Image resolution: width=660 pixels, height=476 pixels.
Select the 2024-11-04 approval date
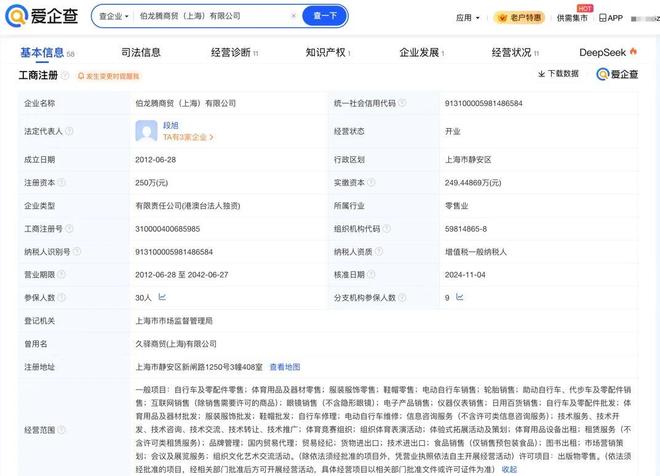(465, 274)
